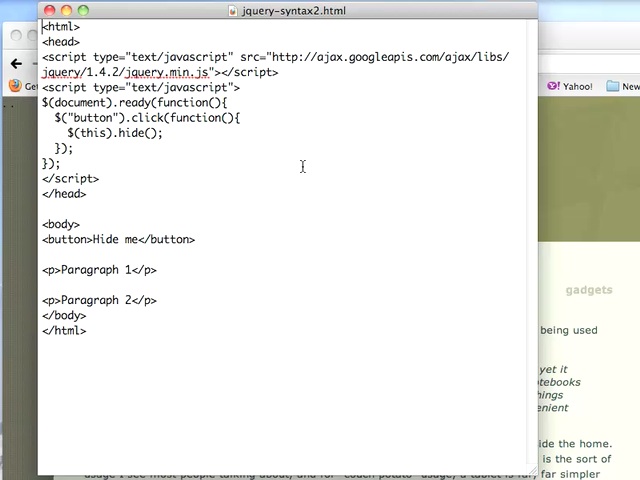Click the gadgets link on the webpage
The height and width of the screenshot is (480, 640).
[x=589, y=290]
